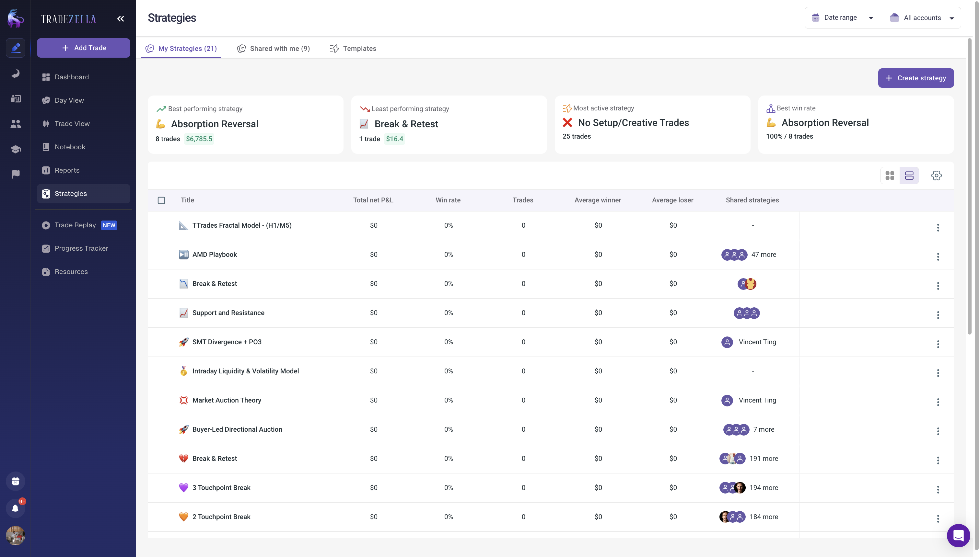Image resolution: width=980 pixels, height=557 pixels.
Task: Click the Create strategy button
Action: point(916,78)
